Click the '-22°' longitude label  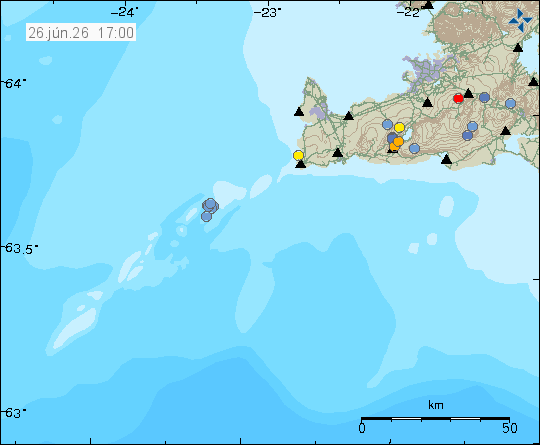pyautogui.click(x=410, y=13)
